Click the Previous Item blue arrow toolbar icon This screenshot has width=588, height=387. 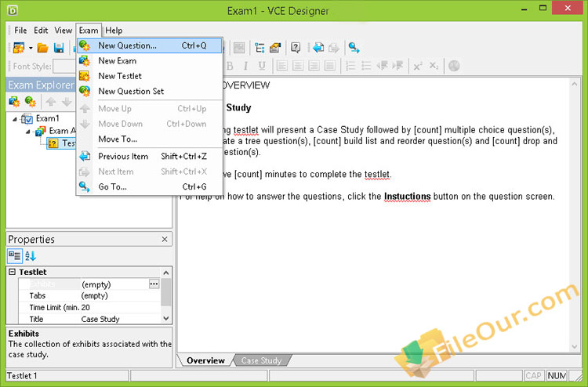(x=318, y=48)
